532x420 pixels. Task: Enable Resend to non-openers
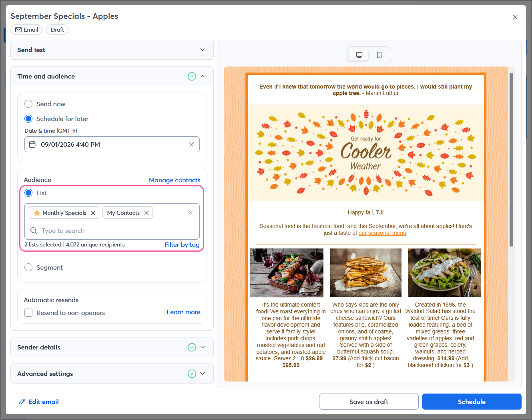pos(28,313)
